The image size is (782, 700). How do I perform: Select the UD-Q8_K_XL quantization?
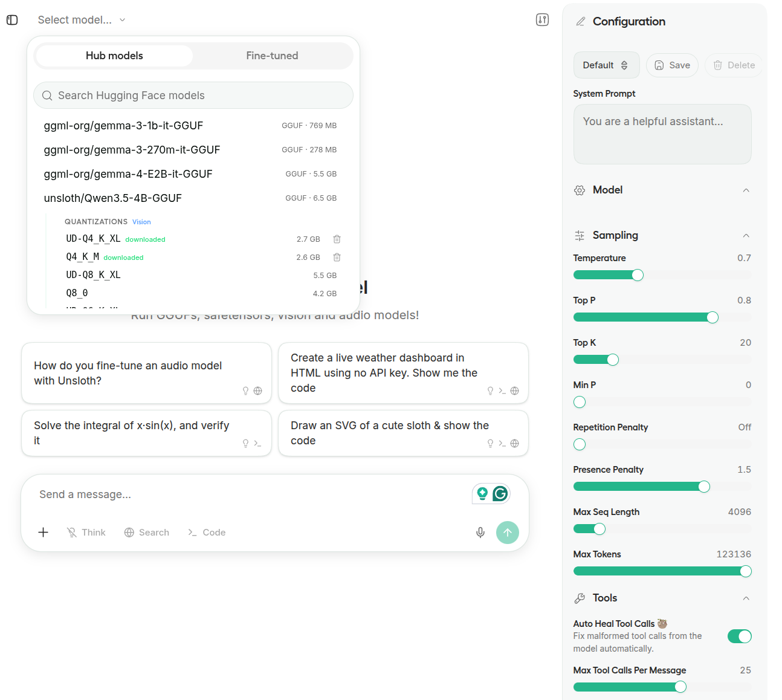point(201,275)
